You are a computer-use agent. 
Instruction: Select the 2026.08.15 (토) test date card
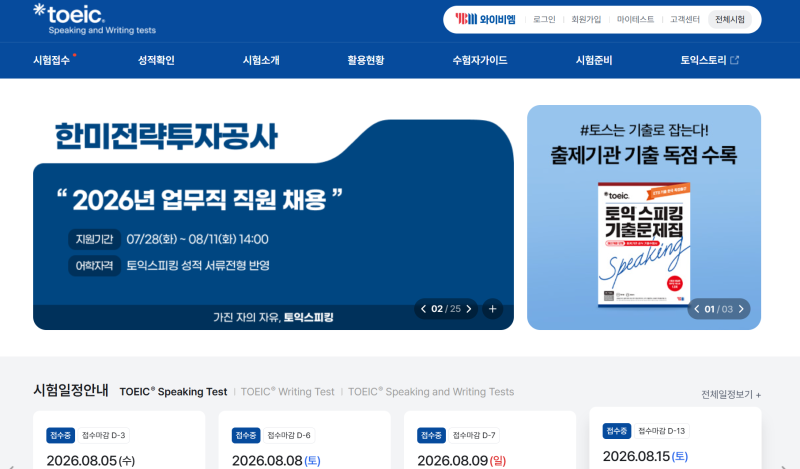click(676, 438)
